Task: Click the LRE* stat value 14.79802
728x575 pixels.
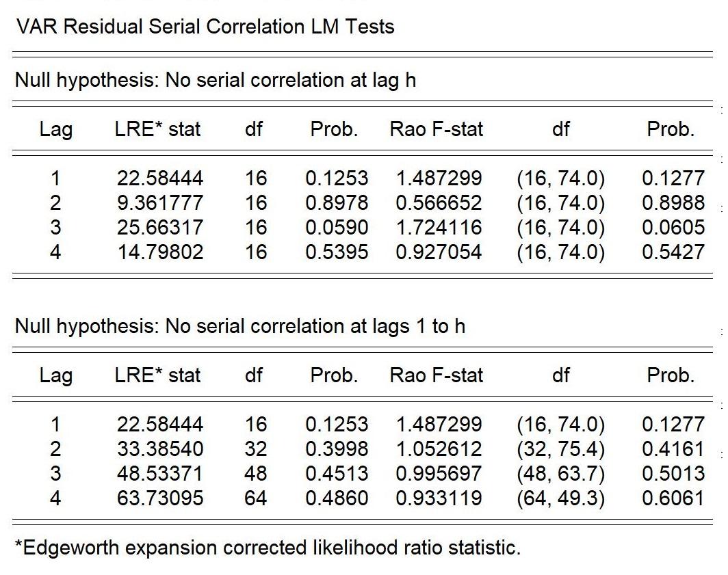Action: point(160,252)
